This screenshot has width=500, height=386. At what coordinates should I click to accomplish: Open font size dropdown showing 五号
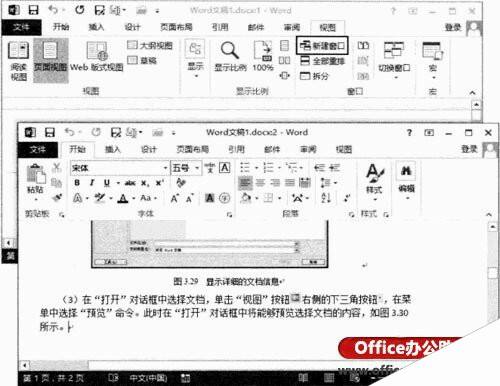[197, 168]
